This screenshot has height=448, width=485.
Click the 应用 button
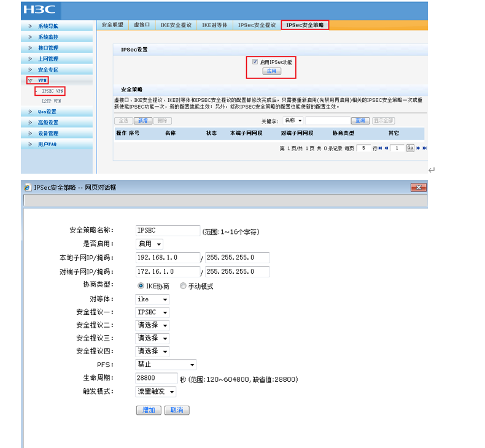(271, 71)
